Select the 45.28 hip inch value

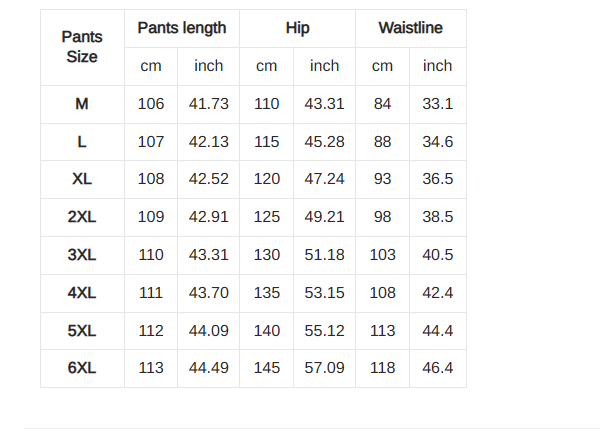click(324, 142)
